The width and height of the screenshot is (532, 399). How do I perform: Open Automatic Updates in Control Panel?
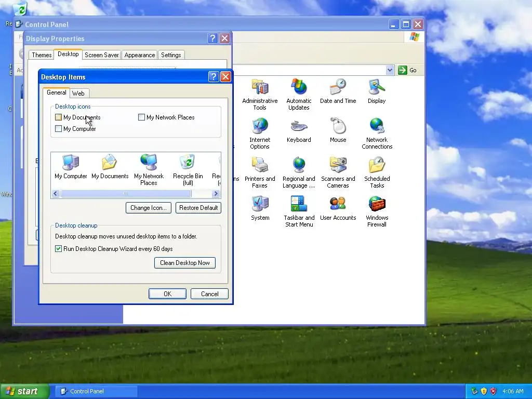(299, 95)
